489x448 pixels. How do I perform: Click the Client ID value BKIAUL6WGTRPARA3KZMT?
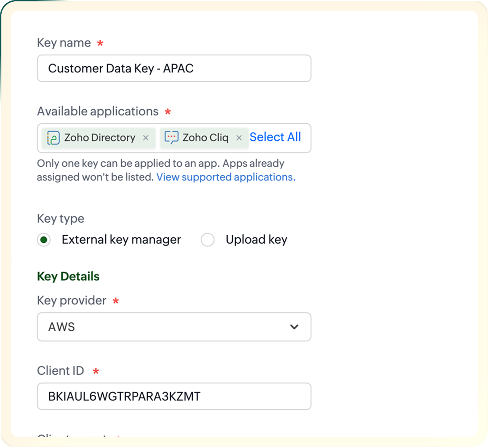(174, 397)
